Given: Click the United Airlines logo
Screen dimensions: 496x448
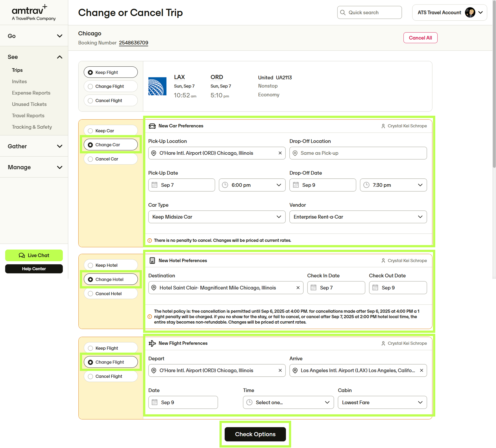Looking at the screenshot, I should click(157, 86).
